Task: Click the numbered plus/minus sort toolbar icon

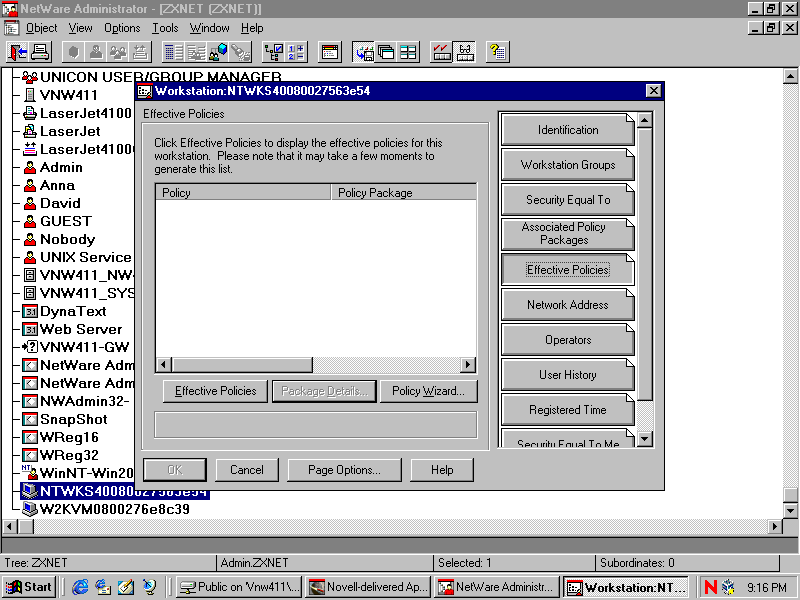Action: point(296,52)
